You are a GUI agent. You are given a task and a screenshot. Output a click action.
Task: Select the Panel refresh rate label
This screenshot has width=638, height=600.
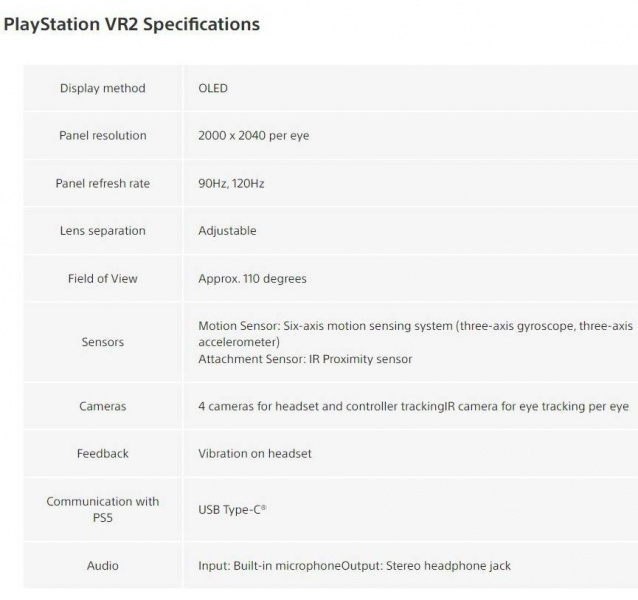coord(102,183)
